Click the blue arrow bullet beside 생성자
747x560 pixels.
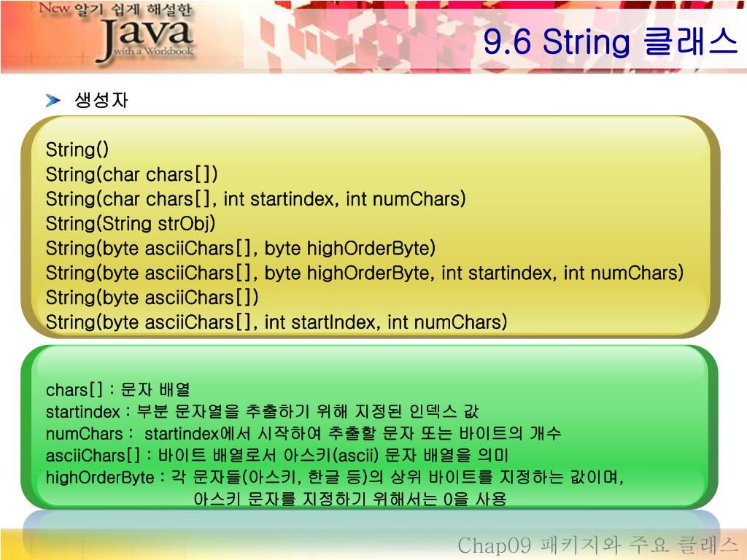(53, 100)
